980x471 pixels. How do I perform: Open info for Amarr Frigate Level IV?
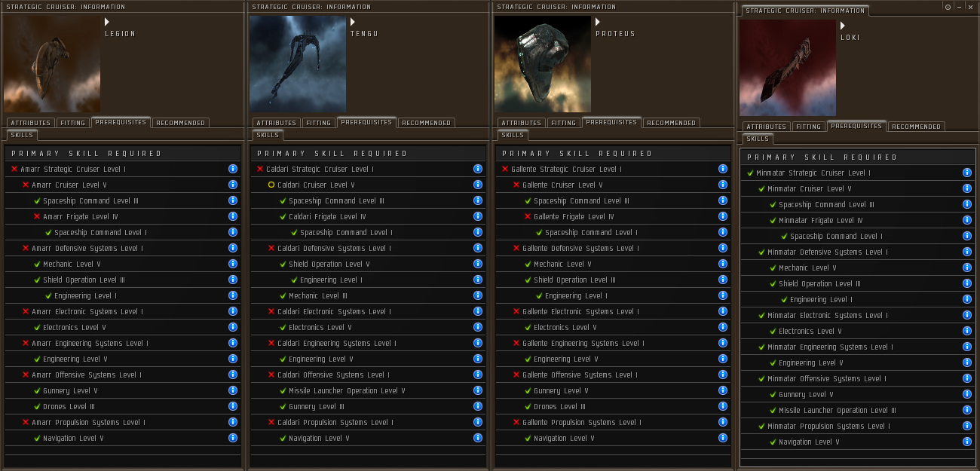pos(232,216)
